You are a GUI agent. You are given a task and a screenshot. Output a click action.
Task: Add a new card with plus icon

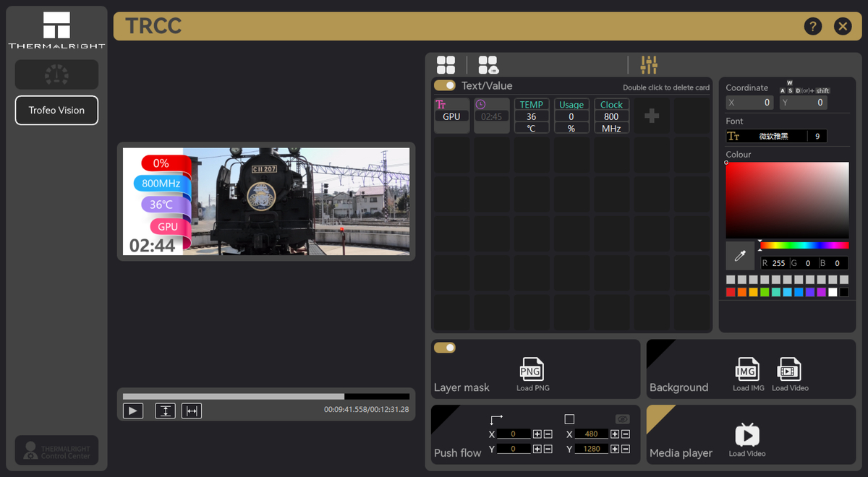652,116
